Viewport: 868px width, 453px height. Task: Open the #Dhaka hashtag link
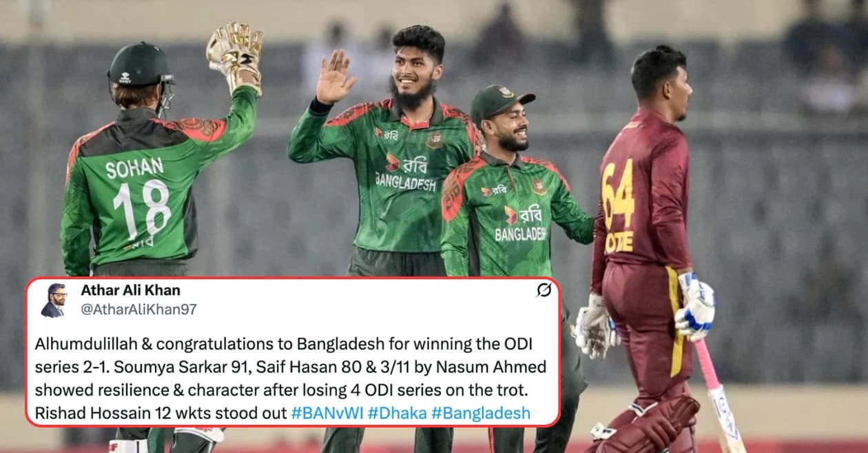click(397, 413)
